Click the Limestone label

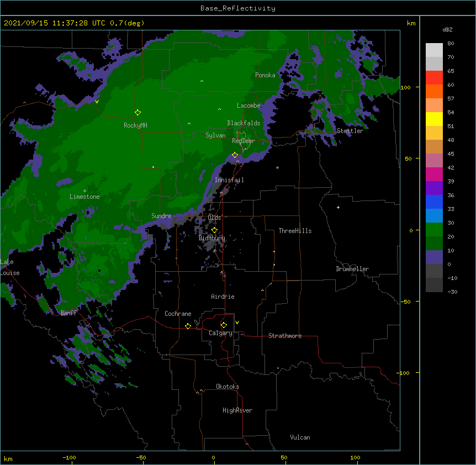[x=84, y=197]
